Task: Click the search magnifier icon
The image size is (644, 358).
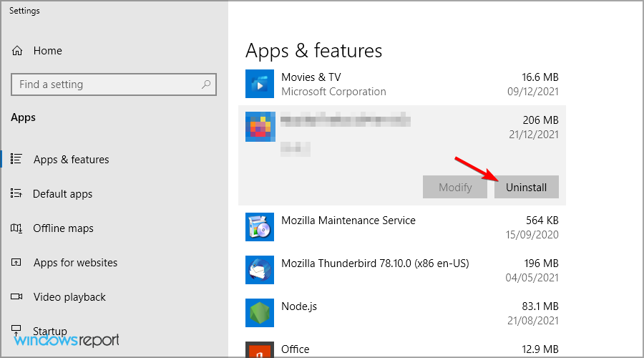Action: click(x=206, y=84)
